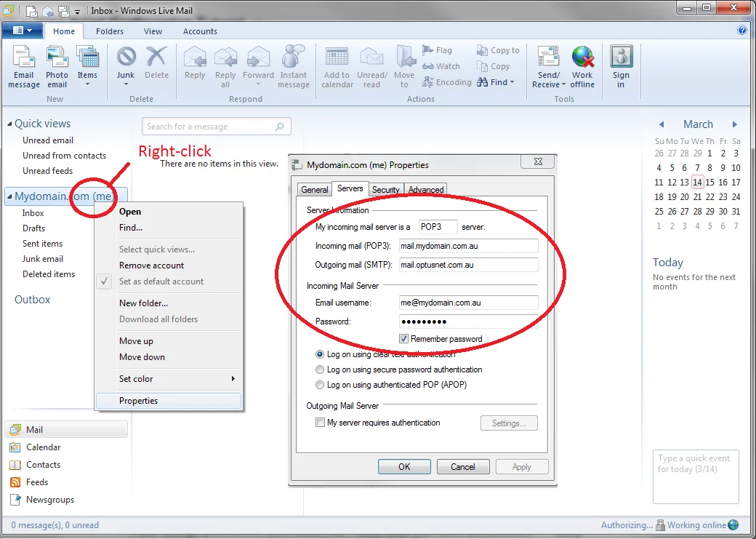Select New folder... in context menu
The width and height of the screenshot is (756, 539).
pyautogui.click(x=169, y=303)
